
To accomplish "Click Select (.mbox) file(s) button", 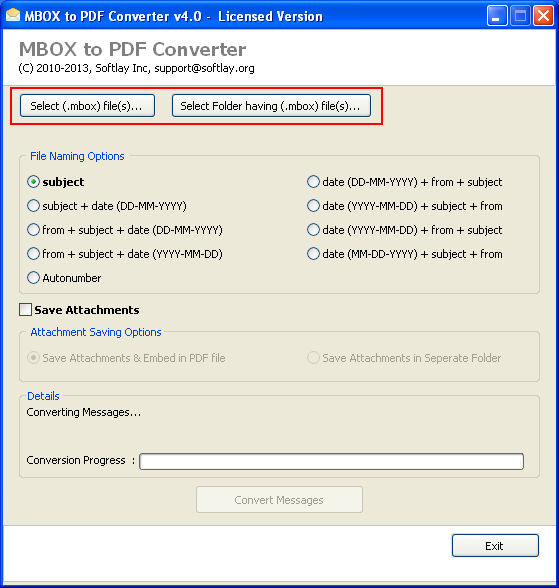I will (87, 106).
